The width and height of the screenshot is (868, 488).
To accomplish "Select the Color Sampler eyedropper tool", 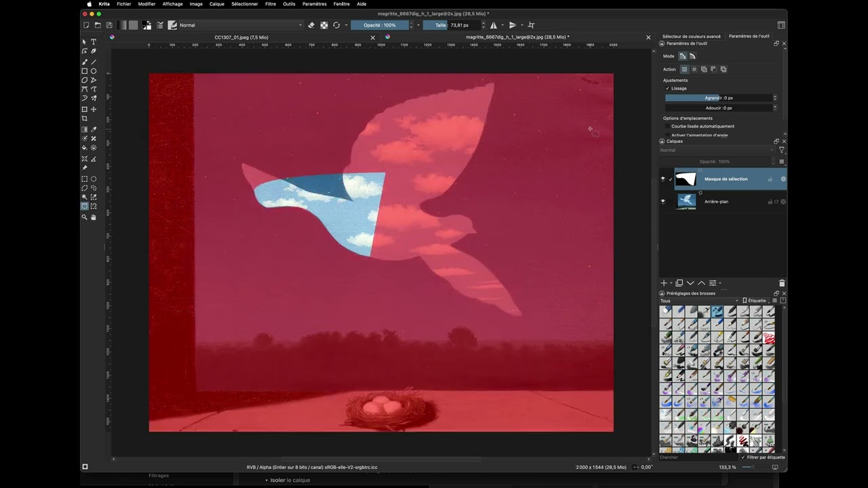I will [x=94, y=129].
